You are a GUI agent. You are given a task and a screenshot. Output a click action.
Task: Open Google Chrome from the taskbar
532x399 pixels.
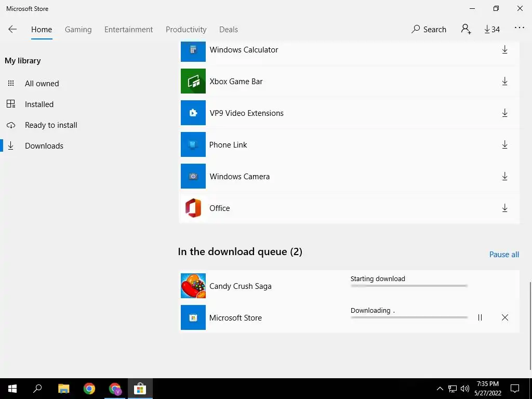point(89,389)
